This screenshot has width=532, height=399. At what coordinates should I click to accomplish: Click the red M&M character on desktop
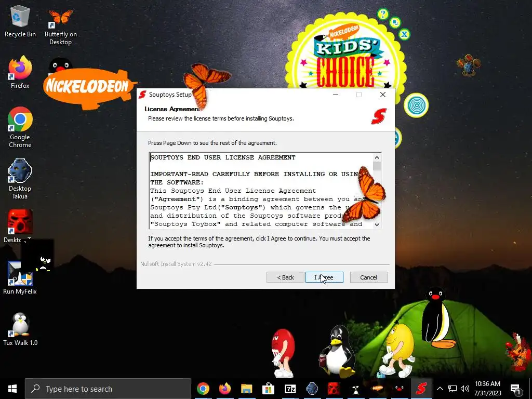click(x=283, y=353)
